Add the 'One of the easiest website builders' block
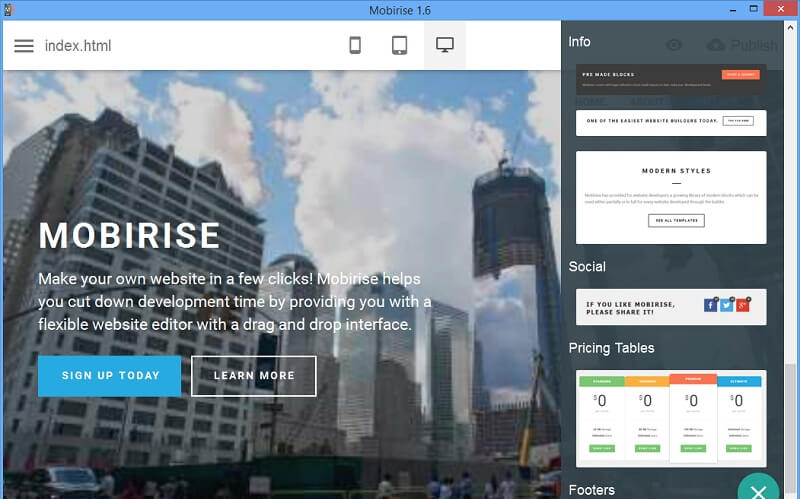Viewport: 800px width, 499px height. [x=671, y=122]
